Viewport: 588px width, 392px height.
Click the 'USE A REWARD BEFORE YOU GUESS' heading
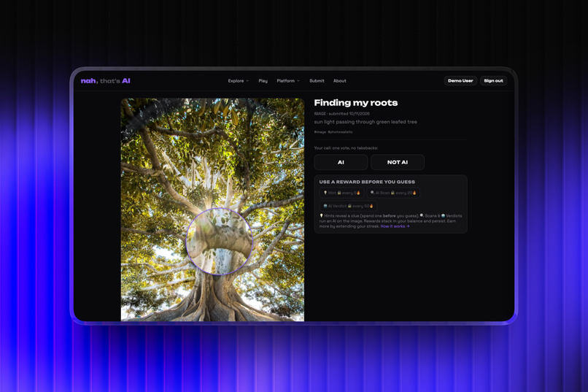coord(367,182)
